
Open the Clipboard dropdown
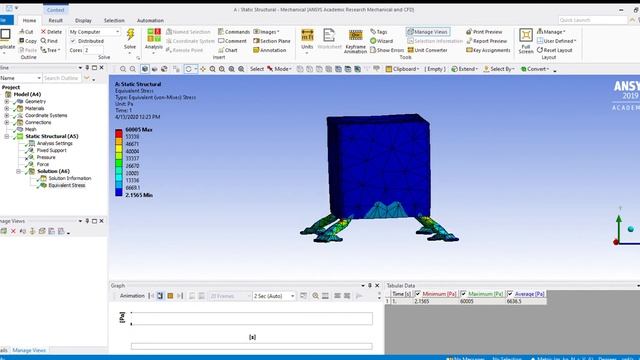(x=402, y=69)
